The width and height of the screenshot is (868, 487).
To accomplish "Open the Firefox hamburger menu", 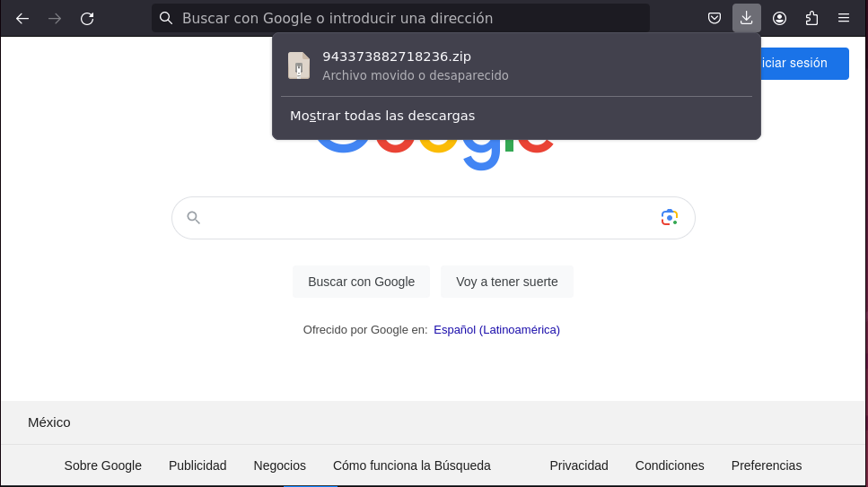I will click(844, 18).
